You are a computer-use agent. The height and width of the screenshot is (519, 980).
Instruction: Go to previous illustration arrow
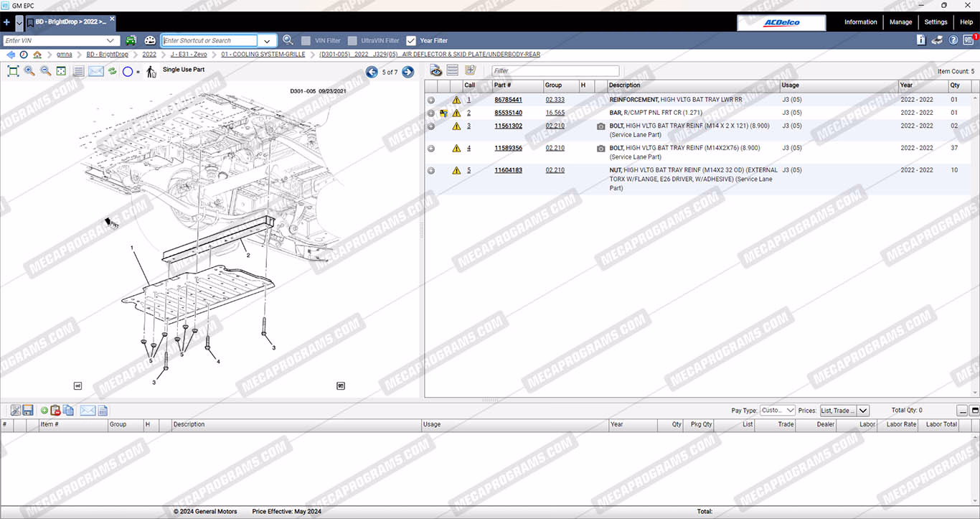tap(372, 72)
